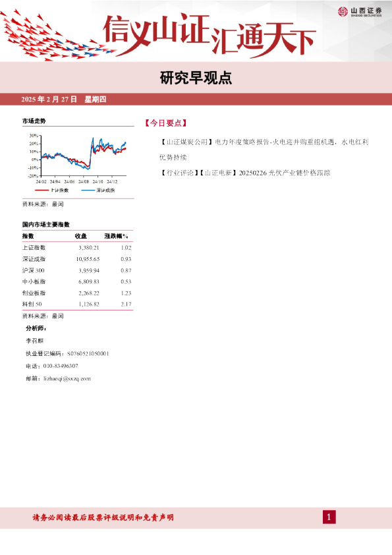The width and height of the screenshot is (392, 555).
Task: Click the 信义山证汇通天下 banner title
Action: click(x=210, y=35)
